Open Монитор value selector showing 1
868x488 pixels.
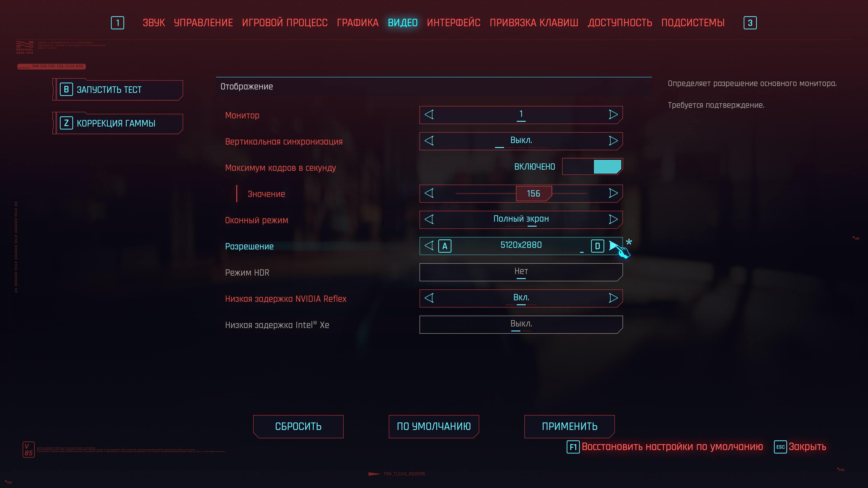click(x=521, y=115)
